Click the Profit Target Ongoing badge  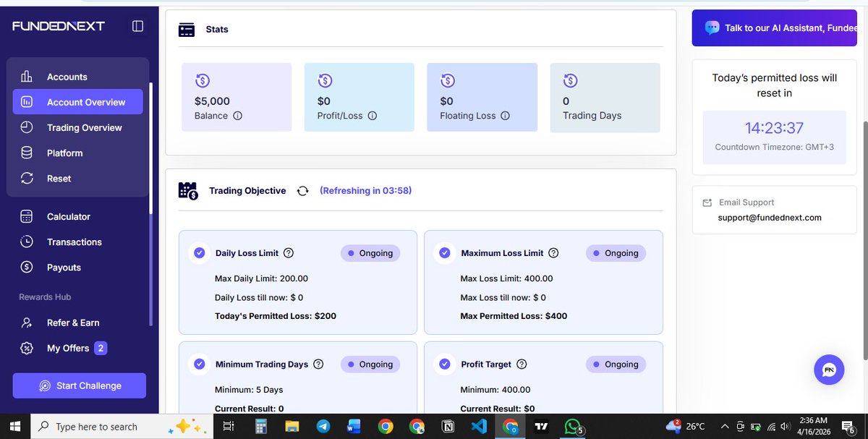tap(616, 365)
